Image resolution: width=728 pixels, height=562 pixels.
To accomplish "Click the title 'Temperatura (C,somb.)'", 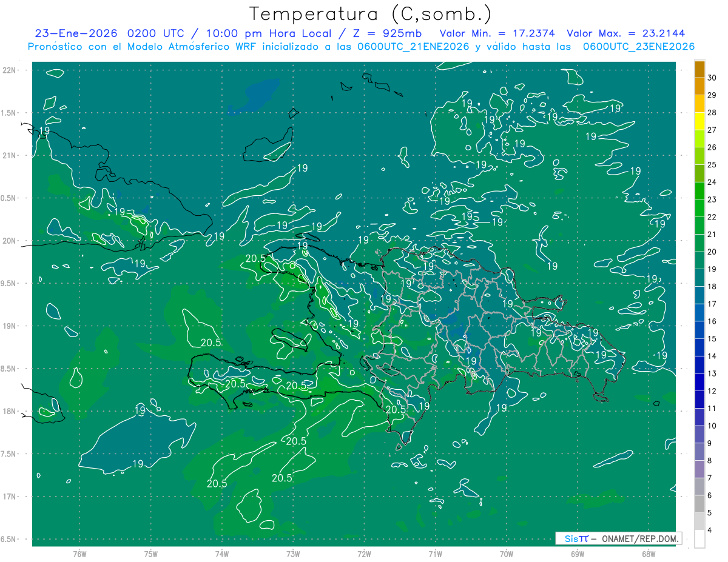I will pos(370,13).
